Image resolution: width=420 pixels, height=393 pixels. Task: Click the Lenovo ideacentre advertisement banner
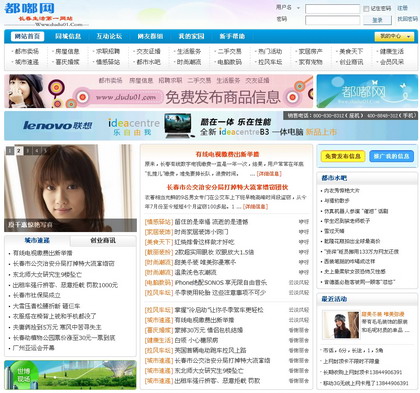211,126
